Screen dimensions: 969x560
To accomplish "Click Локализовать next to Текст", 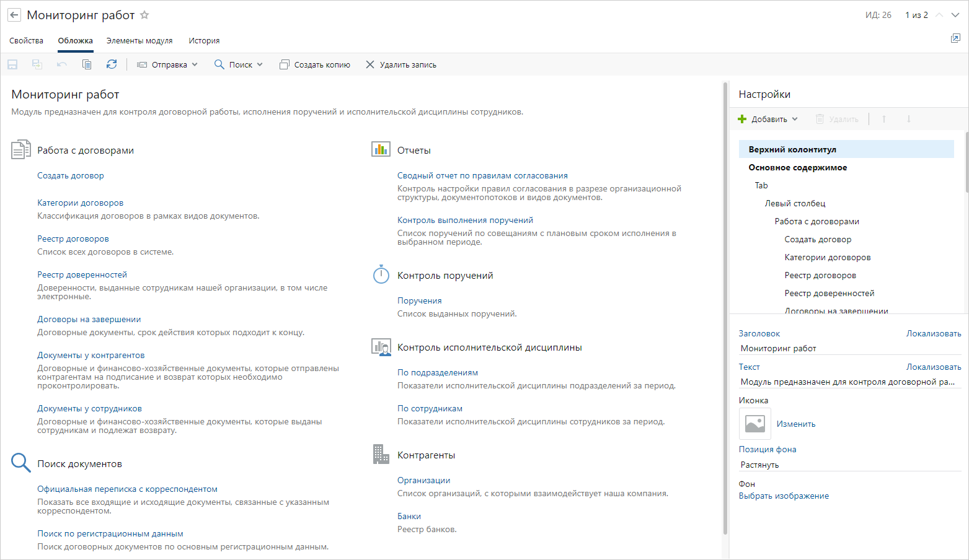I will pos(934,367).
